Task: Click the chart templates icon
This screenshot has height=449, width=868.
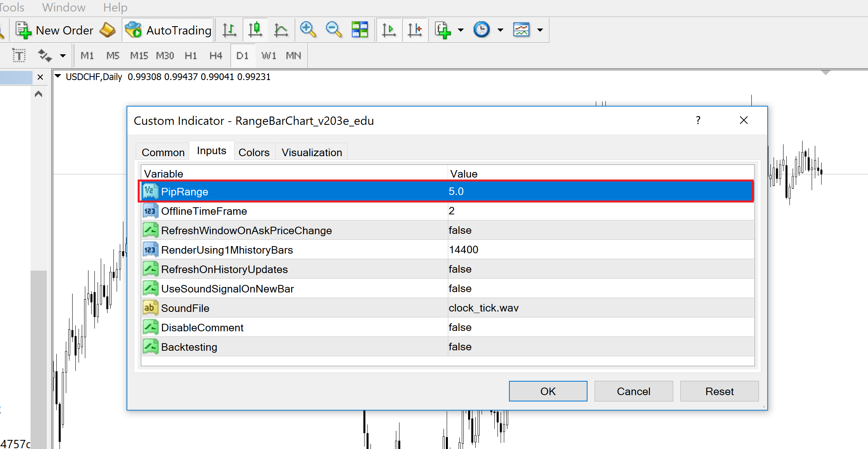Action: tap(521, 30)
